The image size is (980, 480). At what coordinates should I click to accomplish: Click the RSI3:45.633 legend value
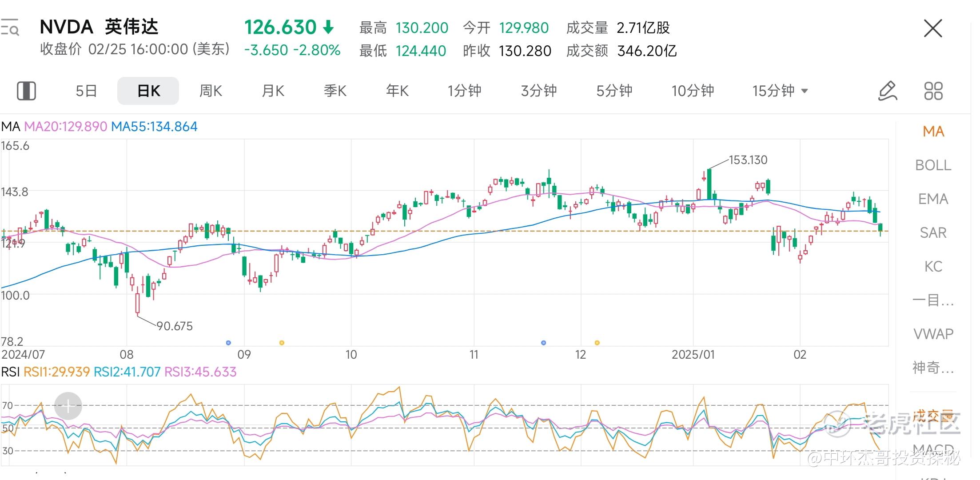[x=200, y=372]
